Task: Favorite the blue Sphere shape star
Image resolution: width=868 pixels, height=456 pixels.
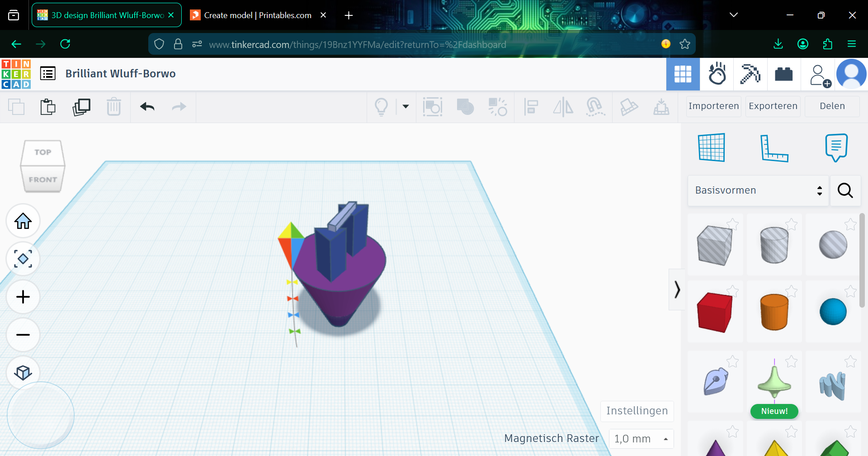Action: click(850, 291)
